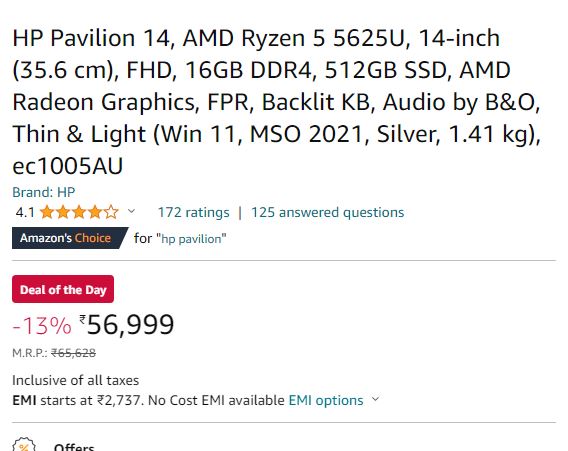Open the Brand: HP link

[x=43, y=192]
